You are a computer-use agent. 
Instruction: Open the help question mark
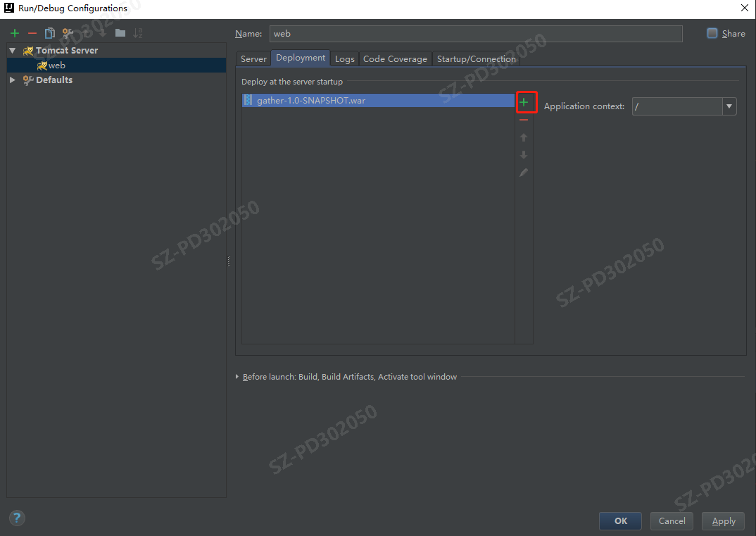click(17, 518)
